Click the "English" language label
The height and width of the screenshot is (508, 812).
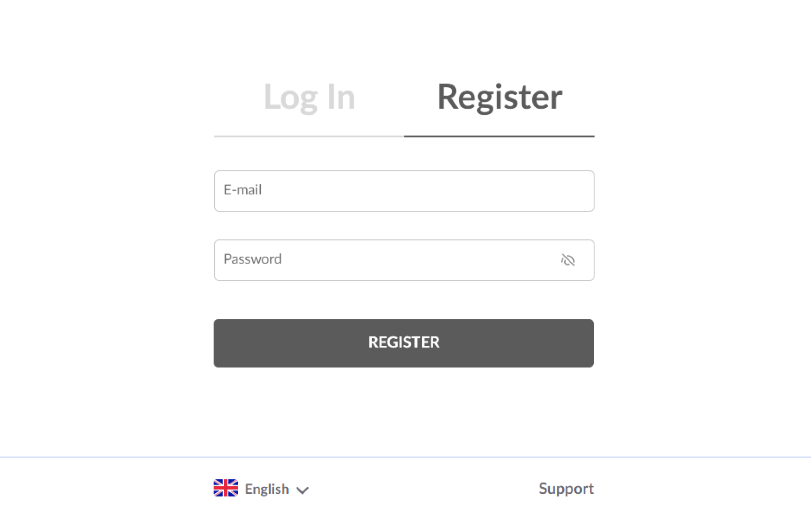pos(267,489)
